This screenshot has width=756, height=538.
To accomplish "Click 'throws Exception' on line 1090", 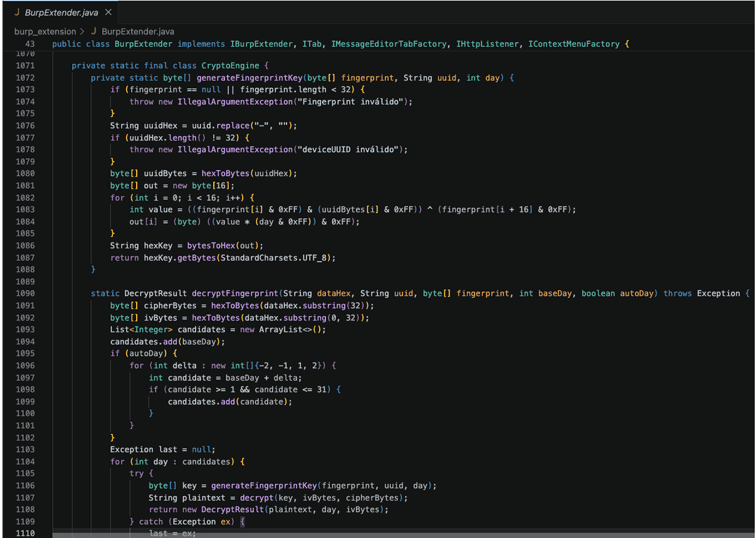I will point(702,293).
